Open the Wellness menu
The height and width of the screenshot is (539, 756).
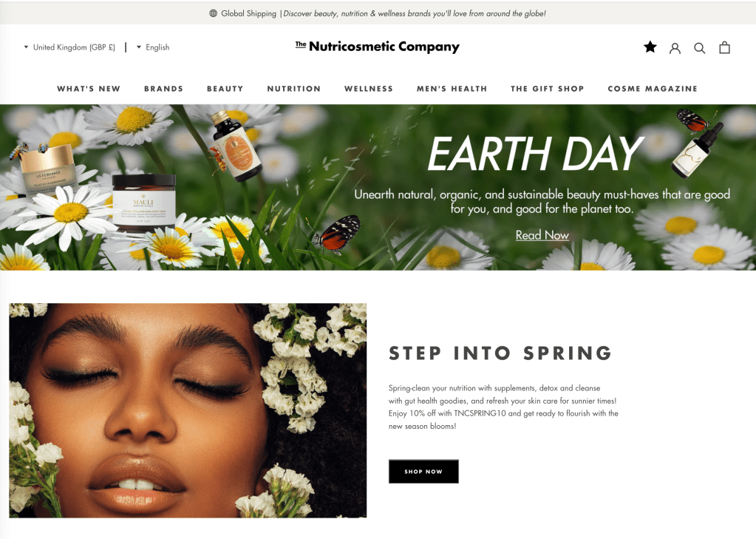(369, 89)
